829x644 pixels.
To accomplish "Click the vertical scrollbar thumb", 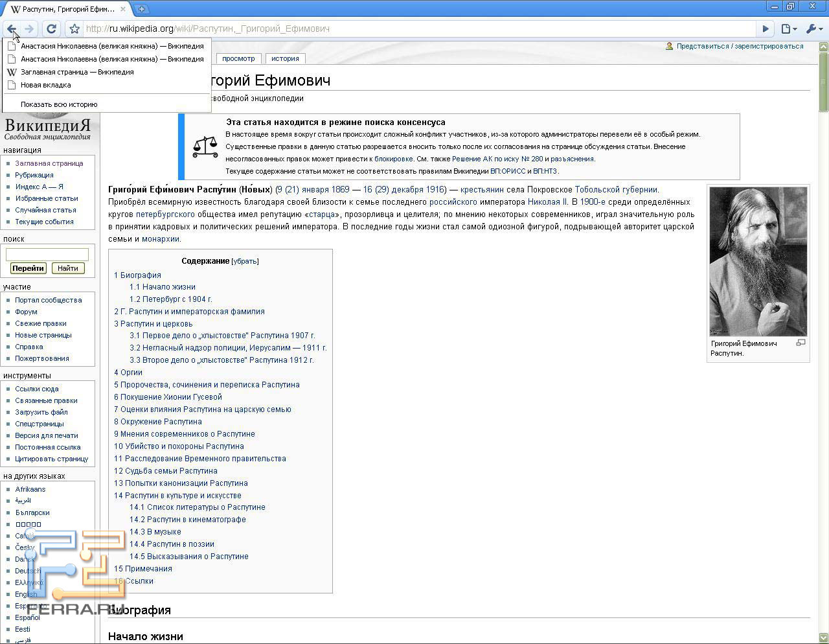I will coord(823,81).
